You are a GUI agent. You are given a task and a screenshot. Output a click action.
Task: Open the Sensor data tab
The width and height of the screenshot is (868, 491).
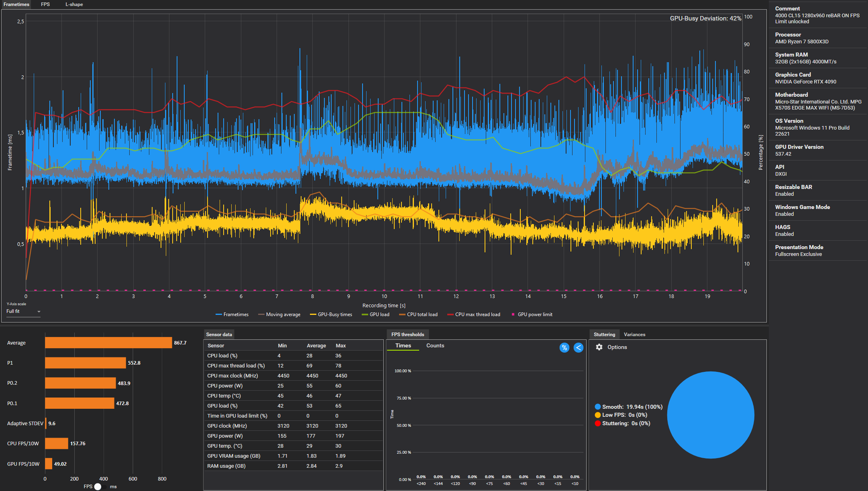pyautogui.click(x=219, y=335)
